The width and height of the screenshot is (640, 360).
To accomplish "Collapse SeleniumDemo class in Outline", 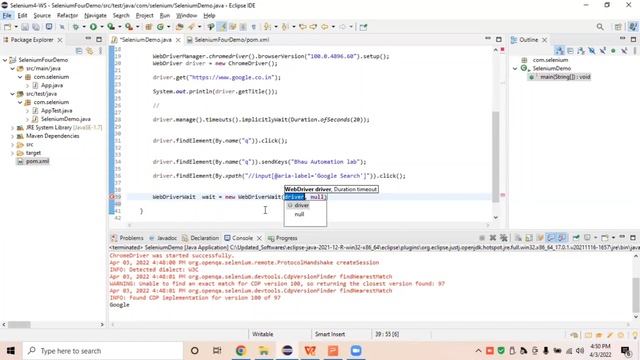I will point(515,69).
